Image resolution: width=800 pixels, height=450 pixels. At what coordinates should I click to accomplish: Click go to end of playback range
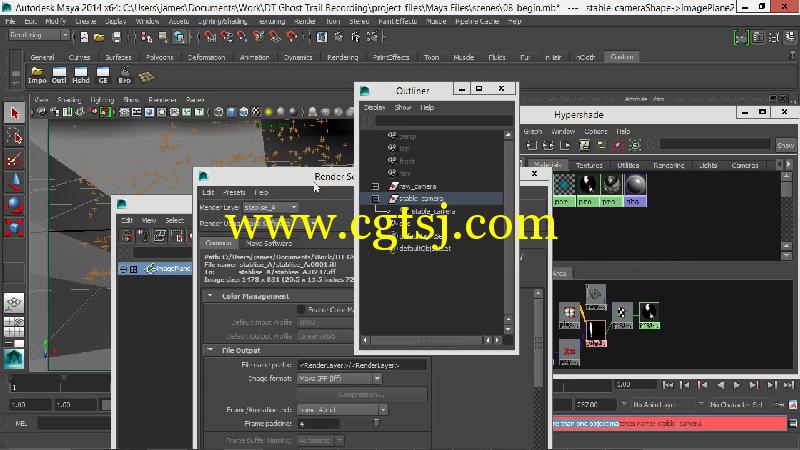[789, 385]
